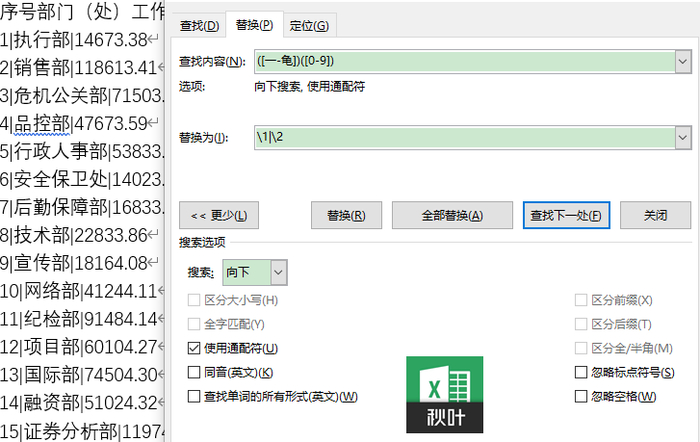
Task: Collapse options with the 更少(L) button
Action: [x=219, y=215]
